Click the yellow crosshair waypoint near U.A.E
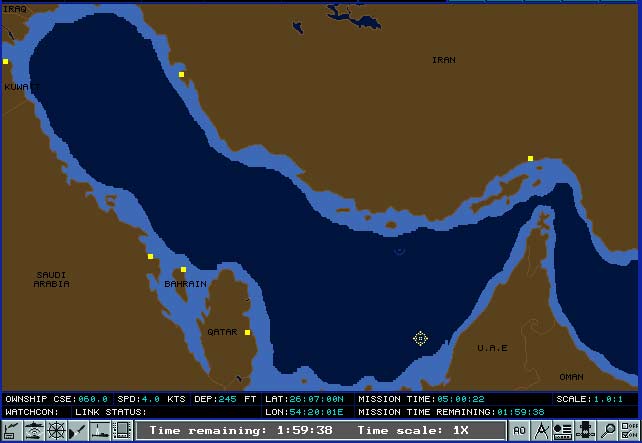Screen dimensions: 642x443 pyautogui.click(x=421, y=339)
